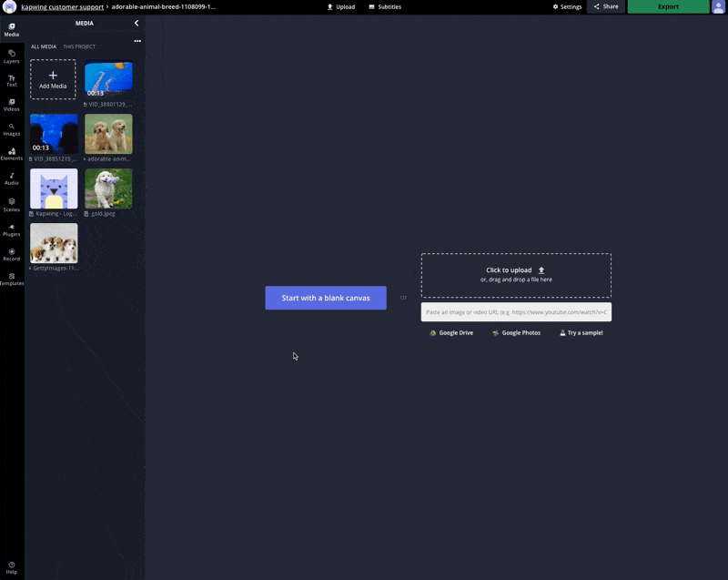Click the green Export button
This screenshot has height=580, width=728.
[x=668, y=6]
